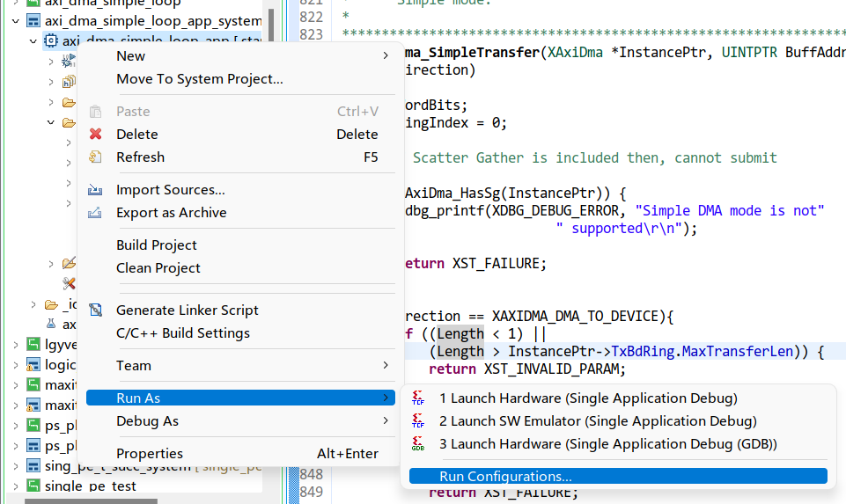This screenshot has width=846, height=504.
Task: Click the GDB icon beside option 3
Action: 418,443
